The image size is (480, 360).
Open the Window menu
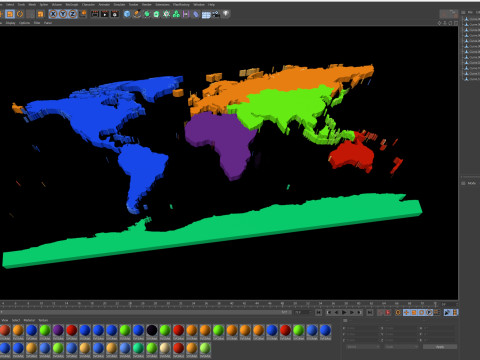199,5
